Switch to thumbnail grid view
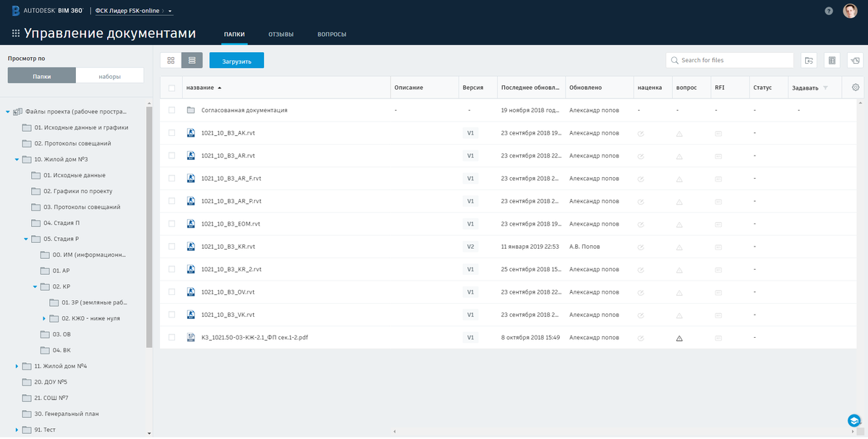This screenshot has height=439, width=868. tap(171, 60)
